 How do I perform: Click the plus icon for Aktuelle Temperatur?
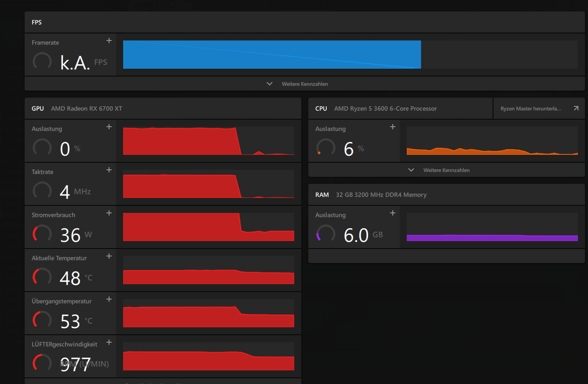click(109, 256)
